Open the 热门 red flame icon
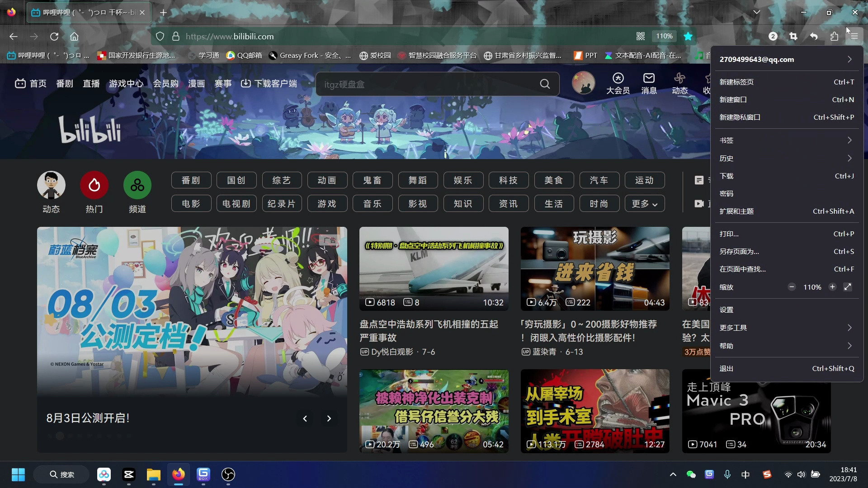 94,185
